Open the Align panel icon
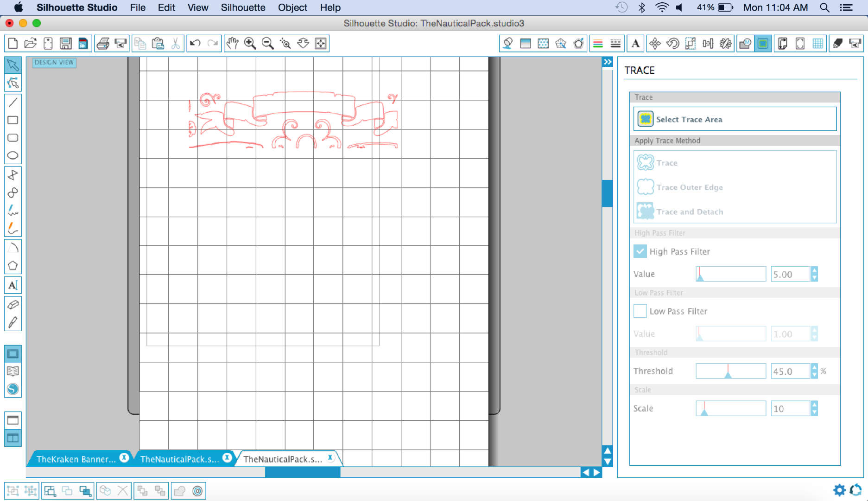Image resolution: width=868 pixels, height=501 pixels. (708, 44)
